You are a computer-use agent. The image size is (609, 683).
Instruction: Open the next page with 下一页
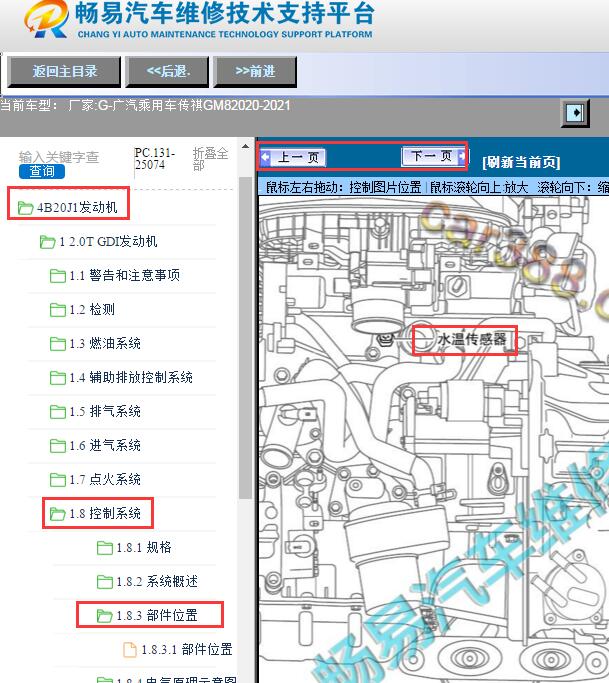[x=433, y=156]
